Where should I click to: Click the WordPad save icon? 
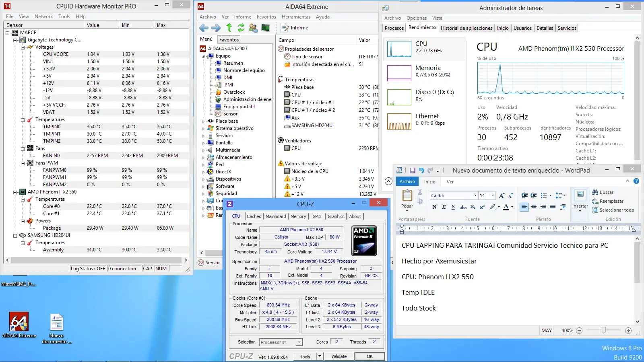pos(413,171)
